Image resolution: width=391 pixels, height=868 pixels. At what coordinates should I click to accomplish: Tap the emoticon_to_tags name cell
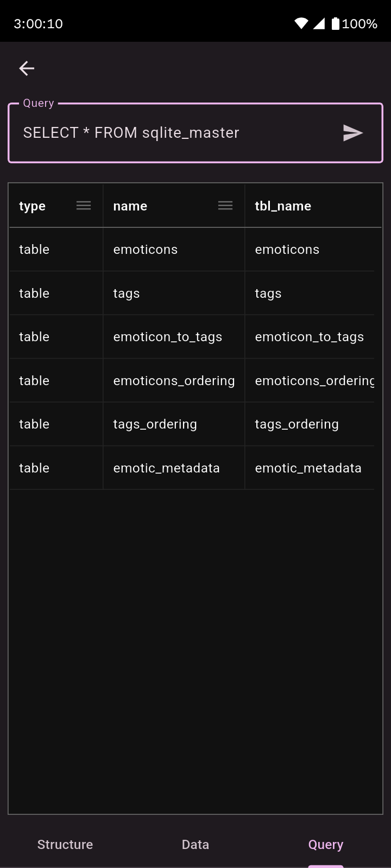168,337
